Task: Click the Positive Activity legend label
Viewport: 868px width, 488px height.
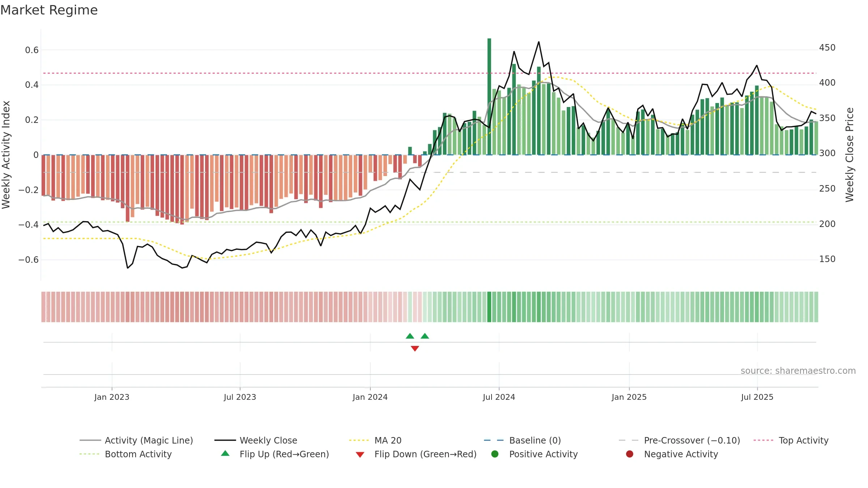Action: [x=543, y=454]
